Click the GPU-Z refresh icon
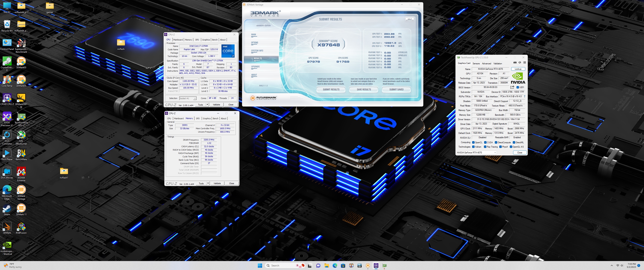Screen dimensions: 644x270 (520, 63)
